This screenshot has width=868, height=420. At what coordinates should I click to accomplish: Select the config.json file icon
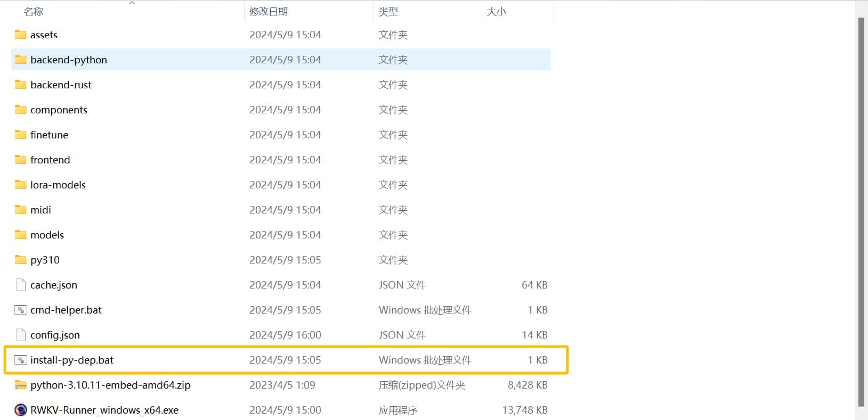[x=21, y=335]
